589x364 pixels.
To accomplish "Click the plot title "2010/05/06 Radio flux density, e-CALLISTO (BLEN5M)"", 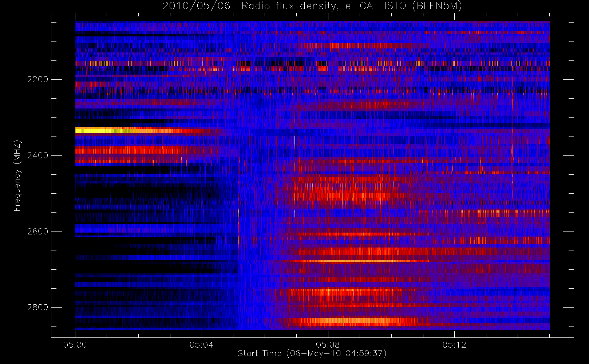I will [x=312, y=6].
